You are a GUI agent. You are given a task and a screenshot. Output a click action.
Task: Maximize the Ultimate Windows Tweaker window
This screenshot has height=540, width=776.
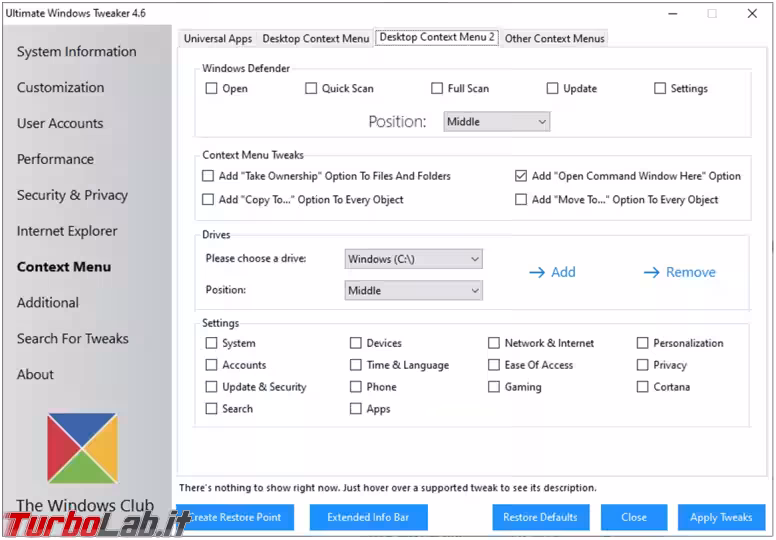[x=712, y=14]
